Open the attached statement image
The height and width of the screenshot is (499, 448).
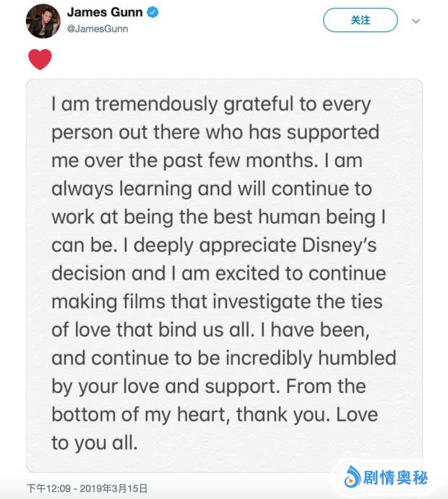click(224, 274)
